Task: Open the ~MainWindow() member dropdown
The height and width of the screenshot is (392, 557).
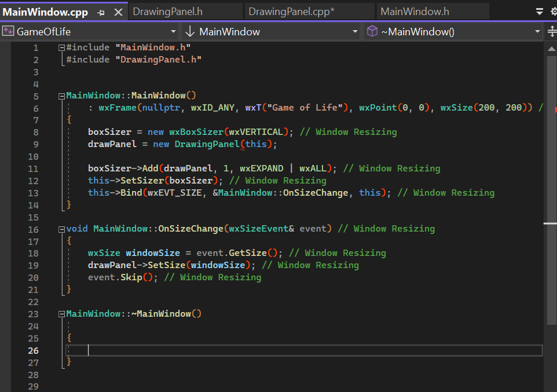Action: [x=537, y=31]
